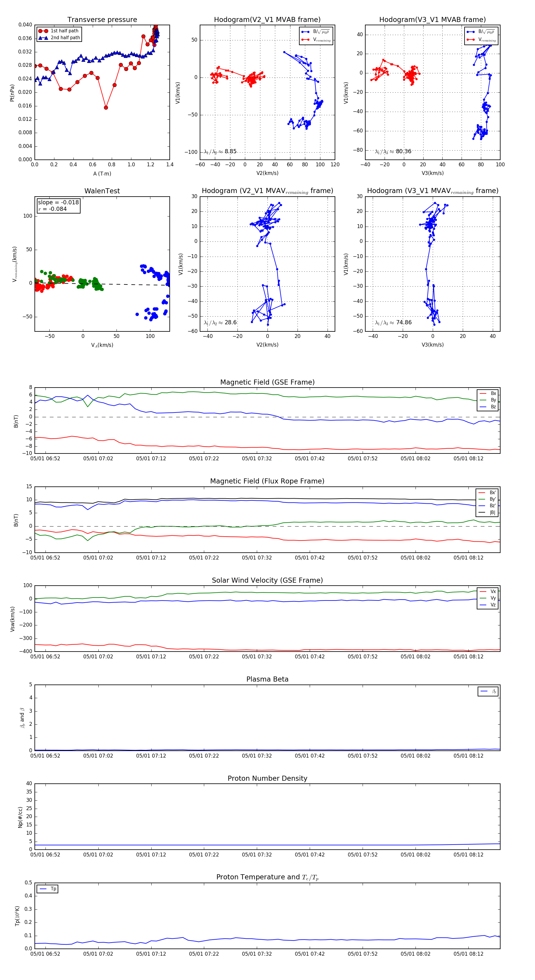
Task: Click 'Hodogram(V3_V1 MVAB frame)' title
Action: [432, 19]
